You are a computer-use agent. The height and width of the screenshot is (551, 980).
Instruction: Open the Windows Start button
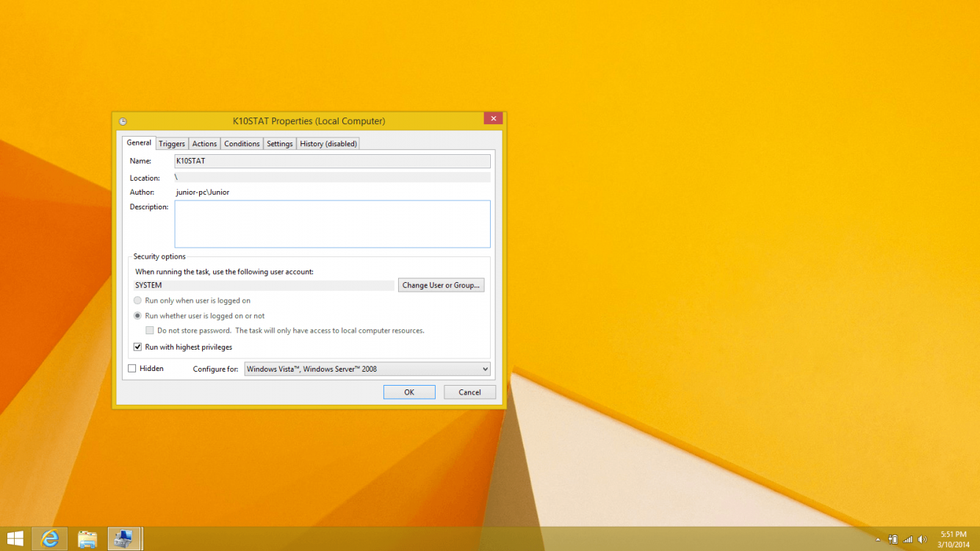(x=14, y=539)
